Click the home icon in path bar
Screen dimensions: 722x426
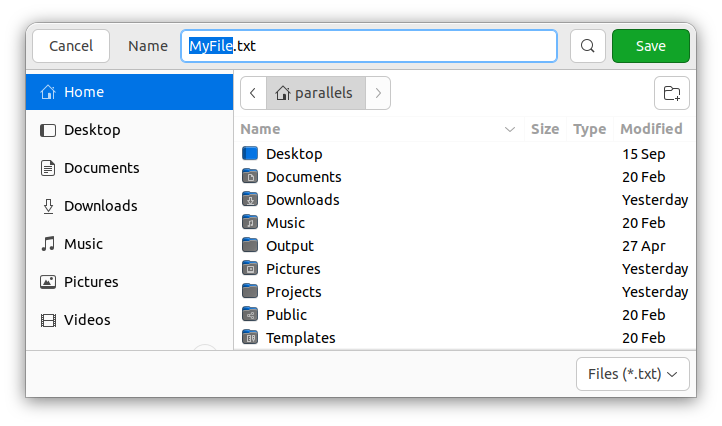pos(283,93)
